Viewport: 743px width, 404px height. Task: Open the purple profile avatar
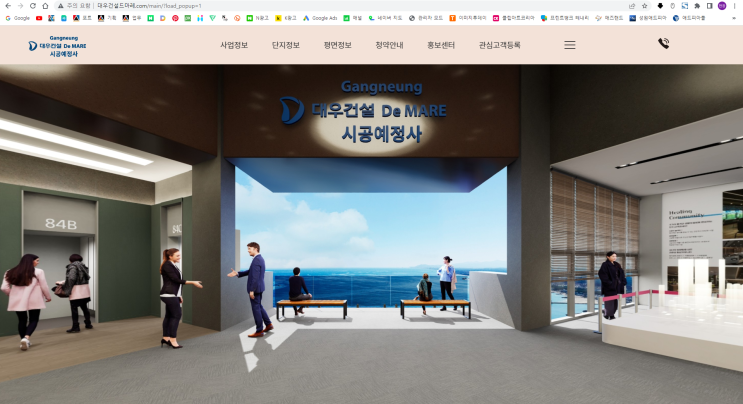pyautogui.click(x=722, y=6)
